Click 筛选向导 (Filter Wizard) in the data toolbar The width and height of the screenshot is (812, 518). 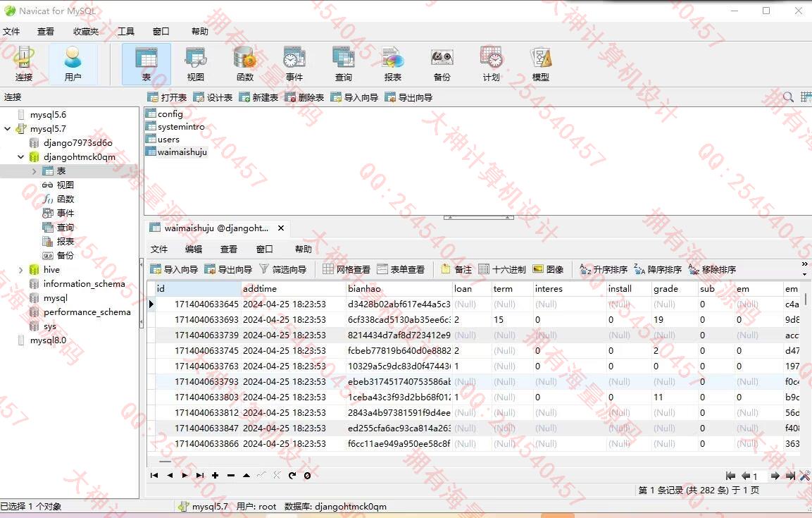pos(282,269)
